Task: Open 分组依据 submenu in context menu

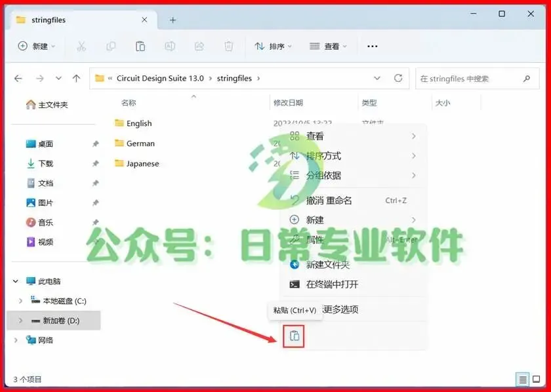Action: point(353,175)
